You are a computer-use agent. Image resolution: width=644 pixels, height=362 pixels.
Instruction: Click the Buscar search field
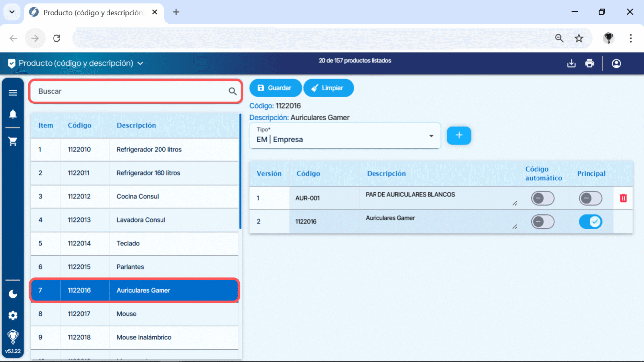[x=129, y=91]
